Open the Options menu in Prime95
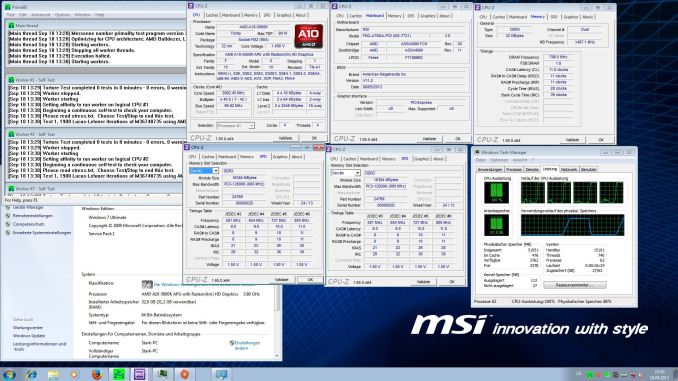Image resolution: width=678 pixels, height=381 pixels. click(x=62, y=15)
